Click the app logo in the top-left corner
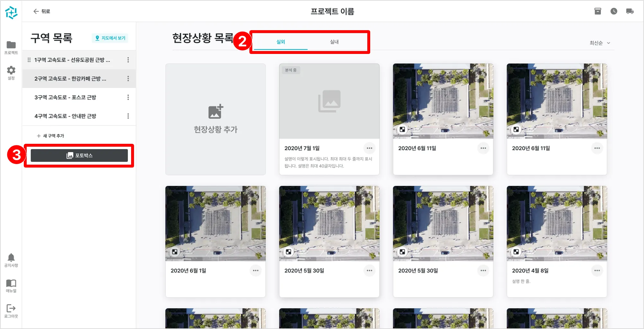This screenshot has height=329, width=644. click(11, 13)
